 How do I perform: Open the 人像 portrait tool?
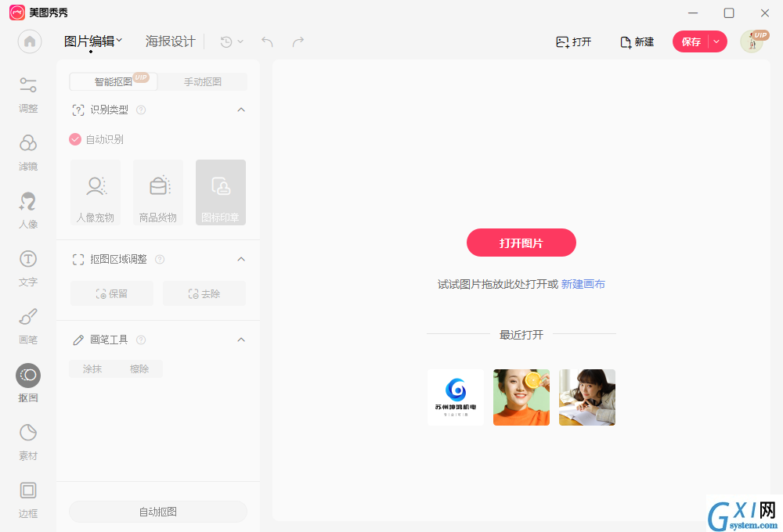28,210
